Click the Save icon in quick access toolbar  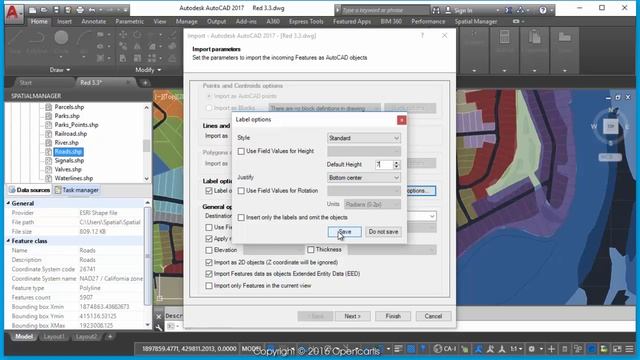pos(56,9)
